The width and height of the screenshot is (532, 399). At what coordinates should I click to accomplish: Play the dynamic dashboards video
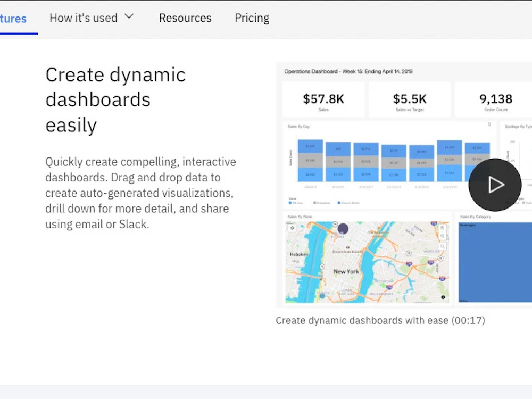pos(495,185)
